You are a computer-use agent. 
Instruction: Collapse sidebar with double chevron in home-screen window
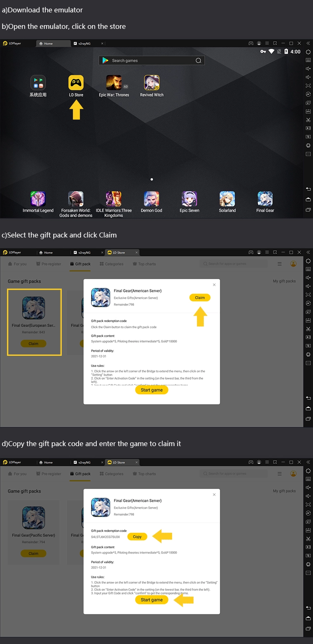coord(308,43)
